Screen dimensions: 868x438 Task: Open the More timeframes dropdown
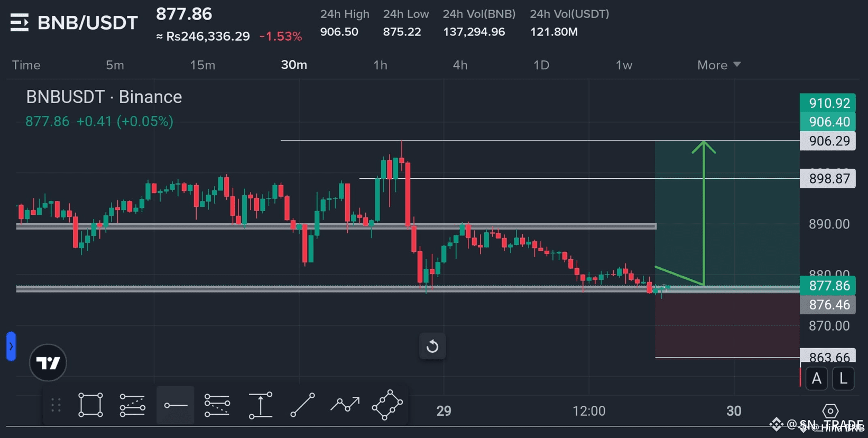click(719, 65)
